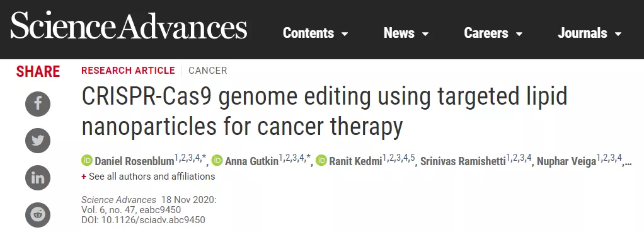Click the red plus beside See all authors
The width and height of the screenshot is (644, 232).
pyautogui.click(x=84, y=177)
